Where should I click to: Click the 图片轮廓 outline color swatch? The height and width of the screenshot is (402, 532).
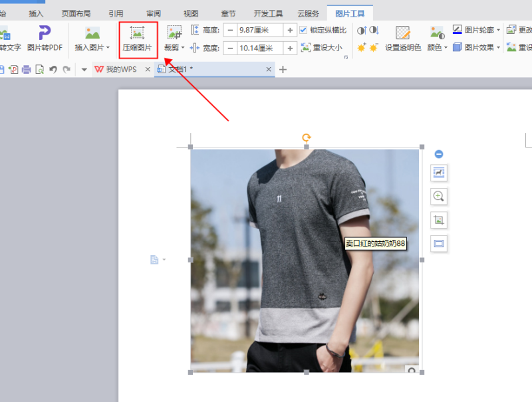click(458, 29)
